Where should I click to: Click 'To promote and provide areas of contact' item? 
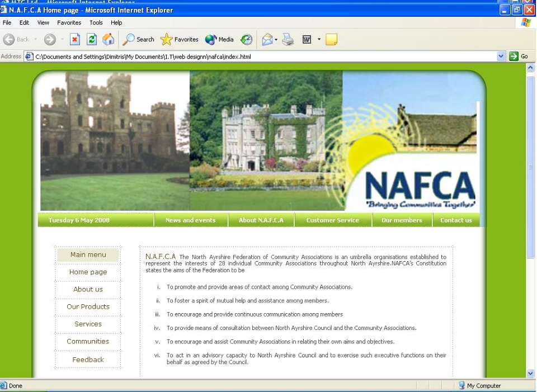(260, 287)
